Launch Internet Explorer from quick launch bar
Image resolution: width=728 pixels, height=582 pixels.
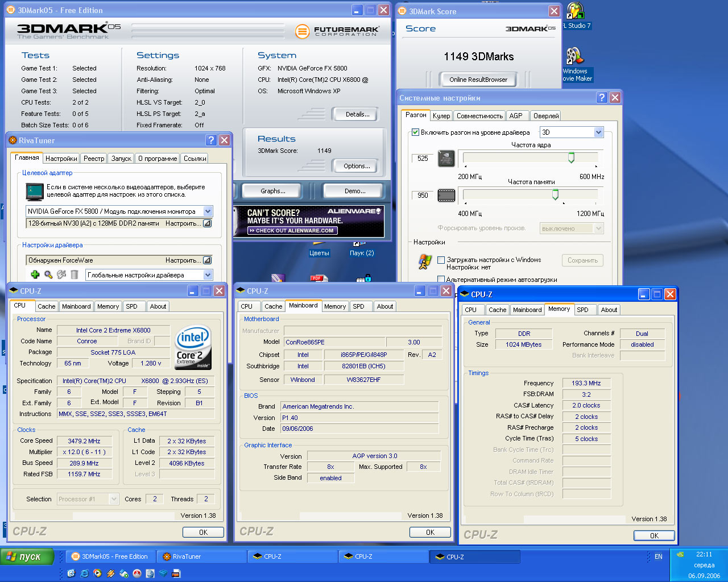click(84, 573)
